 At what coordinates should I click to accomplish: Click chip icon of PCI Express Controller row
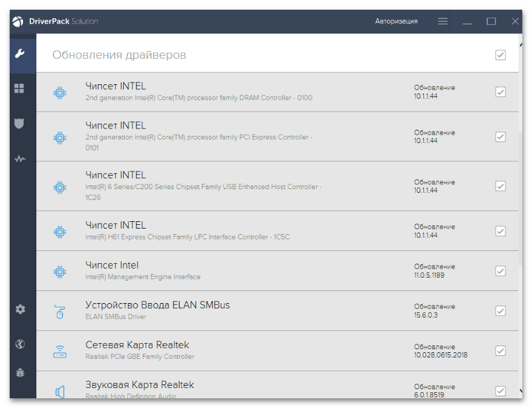pyautogui.click(x=59, y=138)
